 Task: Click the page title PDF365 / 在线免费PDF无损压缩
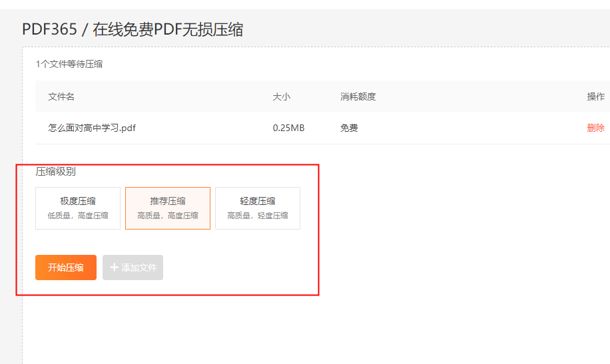(133, 29)
